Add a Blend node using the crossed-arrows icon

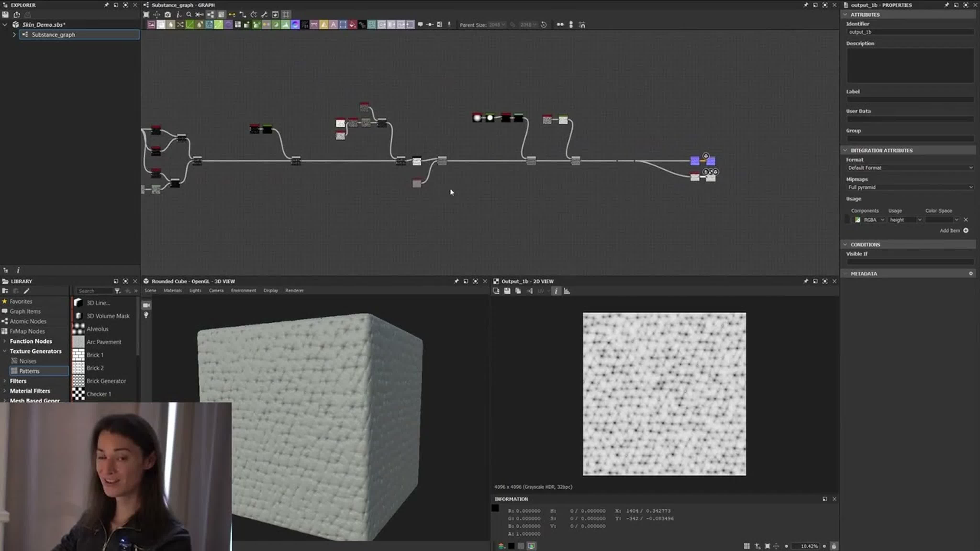coord(180,25)
